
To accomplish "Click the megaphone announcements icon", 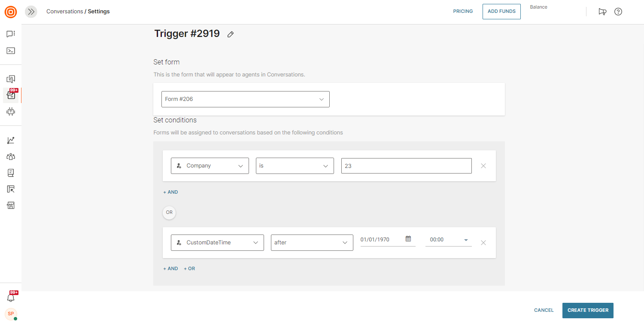I will (x=602, y=12).
